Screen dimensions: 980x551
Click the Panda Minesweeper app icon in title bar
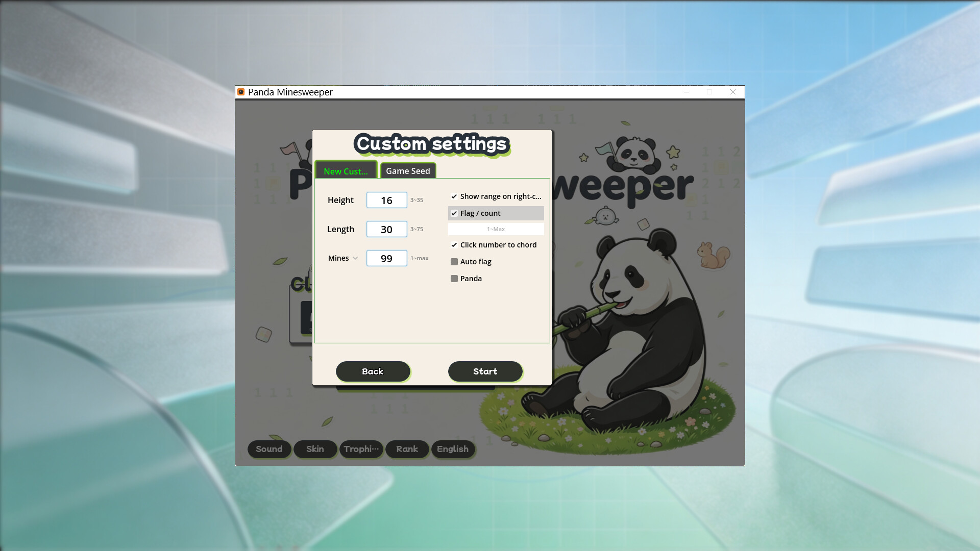point(241,92)
